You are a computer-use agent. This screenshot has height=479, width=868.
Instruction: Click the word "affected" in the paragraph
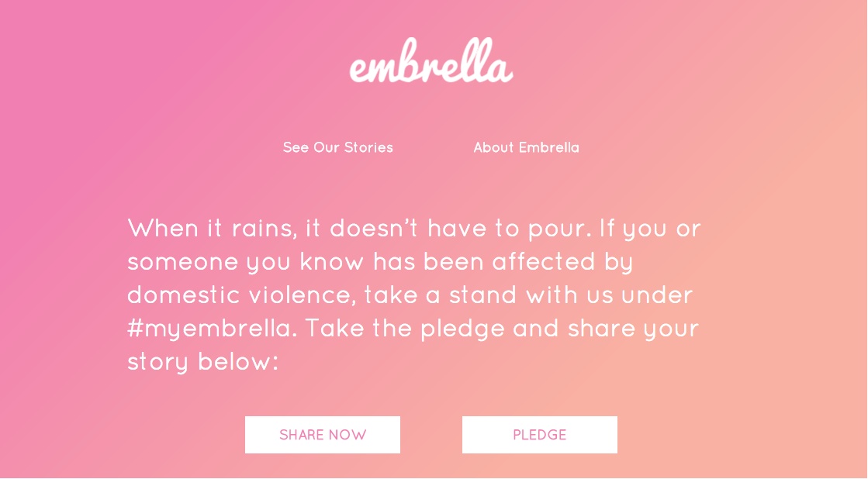click(543, 262)
